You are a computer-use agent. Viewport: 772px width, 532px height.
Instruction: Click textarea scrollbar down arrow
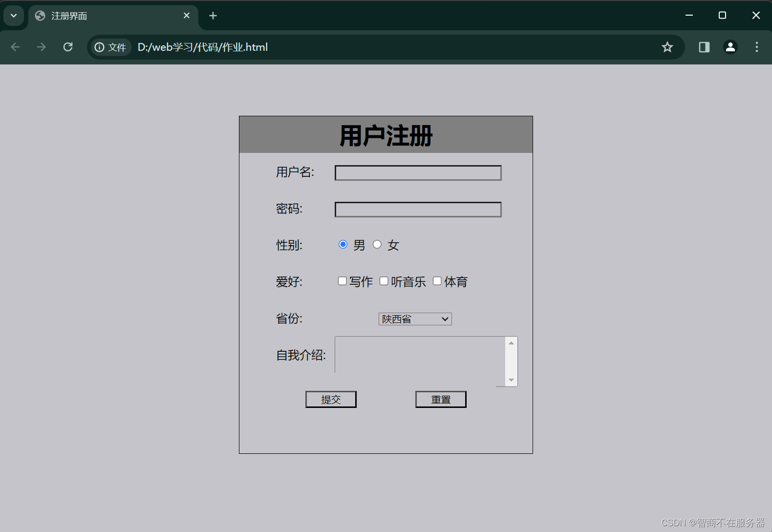point(512,380)
